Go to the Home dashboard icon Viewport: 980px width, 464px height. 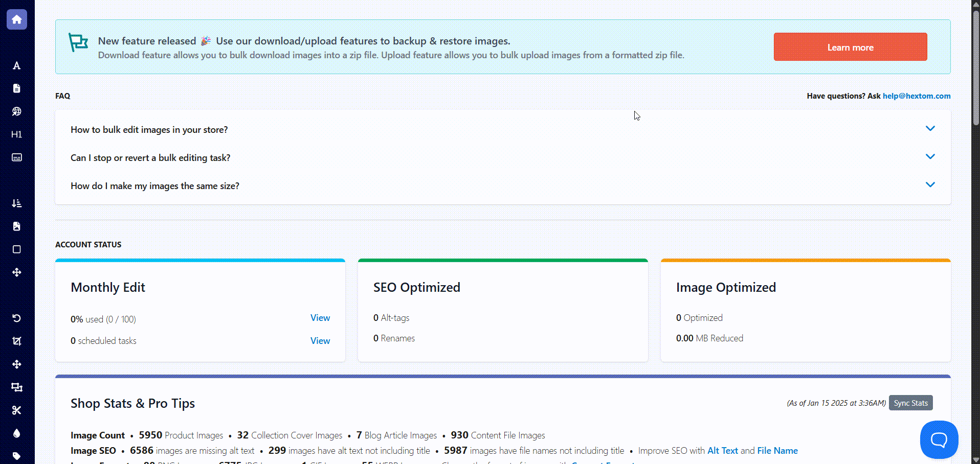tap(17, 19)
